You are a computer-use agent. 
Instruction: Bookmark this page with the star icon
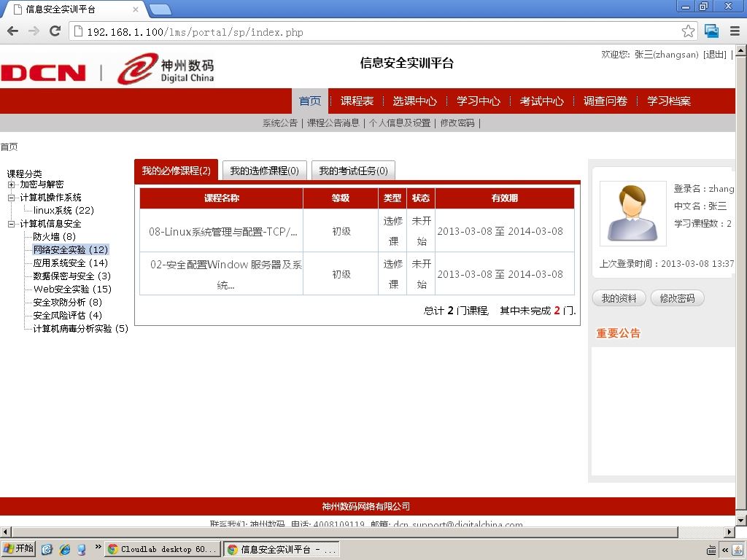point(688,31)
